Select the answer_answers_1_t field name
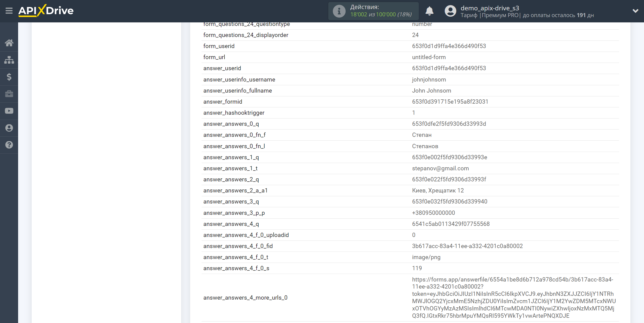The width and height of the screenshot is (644, 323). pyautogui.click(x=230, y=168)
